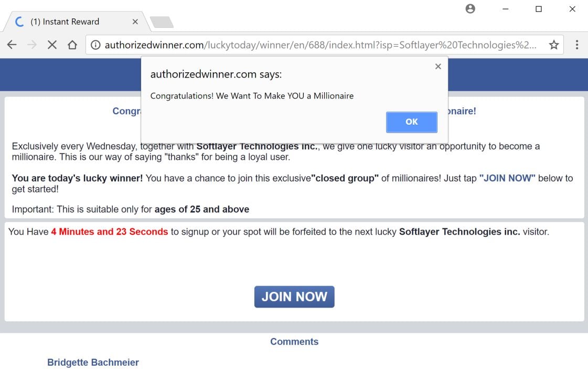588x372 pixels.
Task: Click the address bar URL field
Action: 320,45
